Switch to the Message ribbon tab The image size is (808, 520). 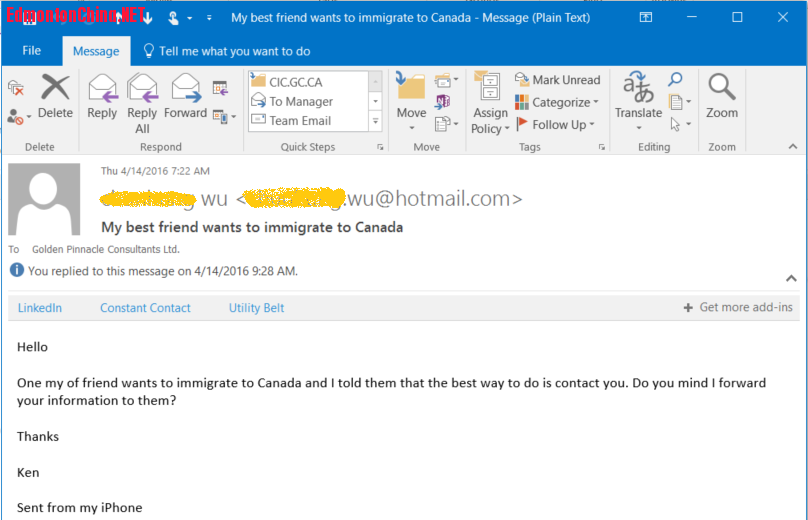tap(96, 51)
